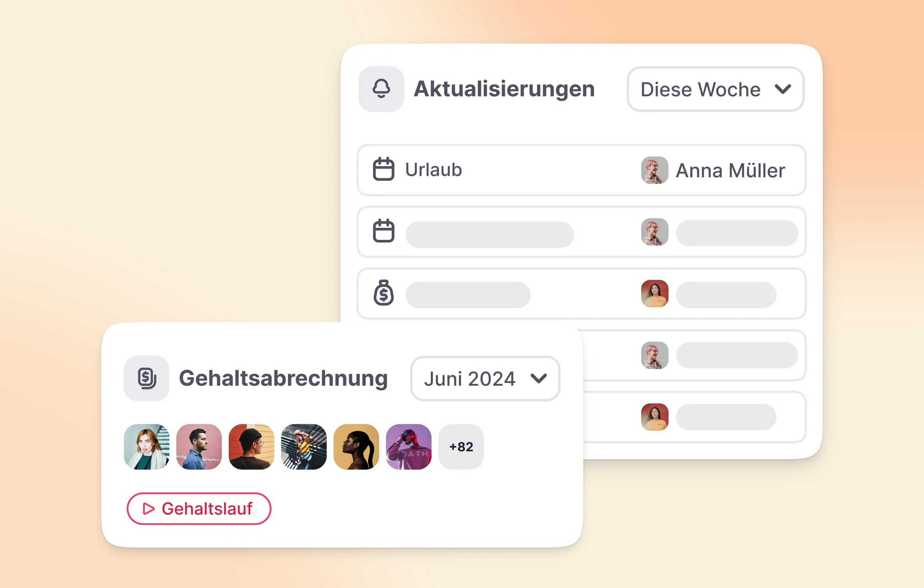
Task: Open the Urlaub update entry
Action: click(433, 170)
